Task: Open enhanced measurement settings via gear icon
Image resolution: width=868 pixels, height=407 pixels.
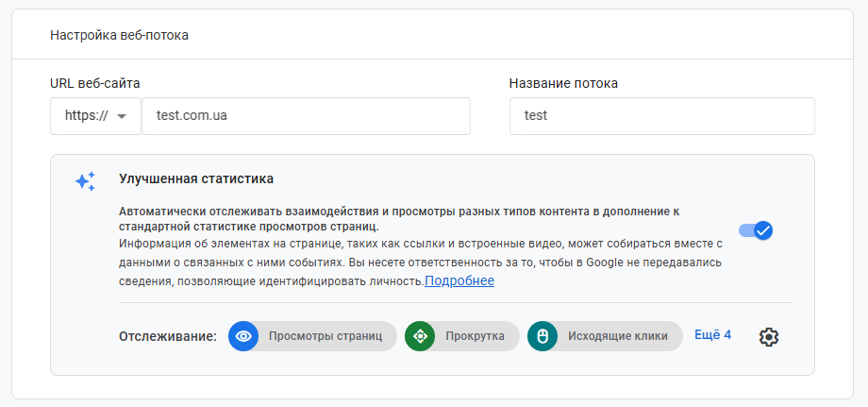Action: (x=769, y=336)
